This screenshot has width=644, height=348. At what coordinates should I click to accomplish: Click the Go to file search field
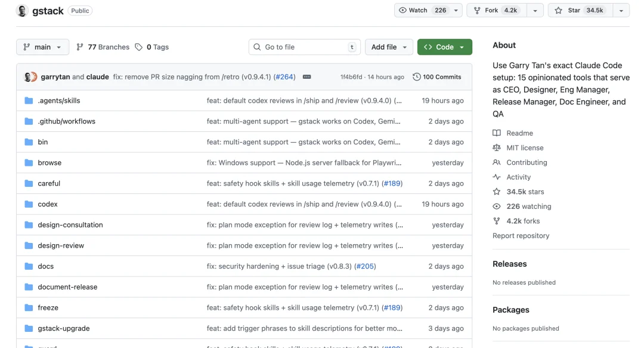304,47
